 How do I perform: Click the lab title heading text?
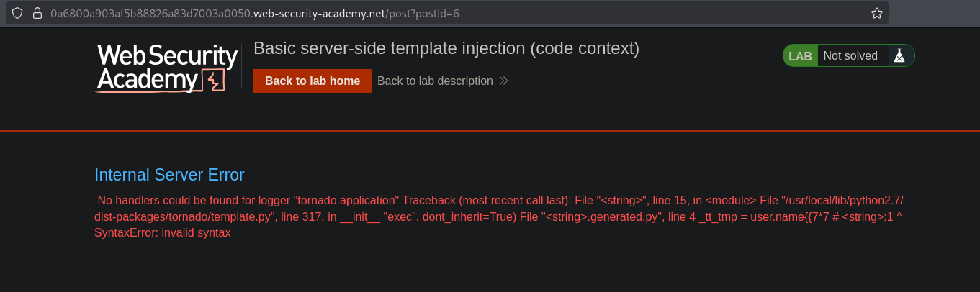click(446, 48)
